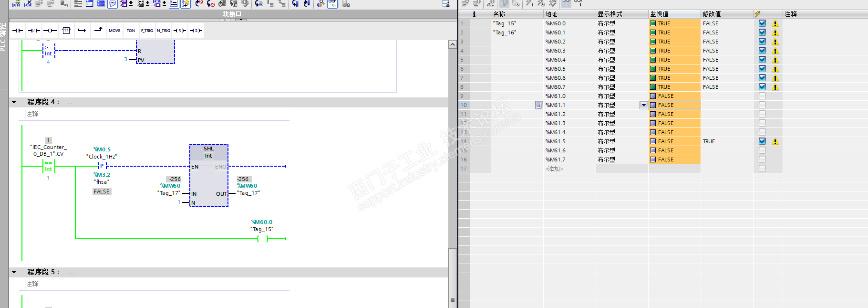Enable the modify checkbox for %M61.1
The height and width of the screenshot is (308, 868).
[762, 105]
